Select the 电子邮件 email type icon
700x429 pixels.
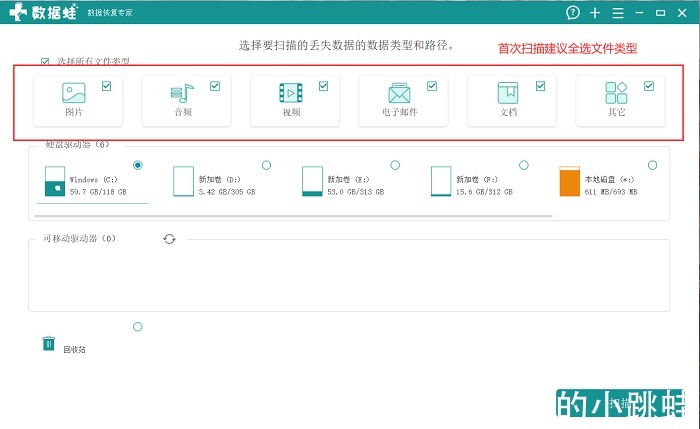tap(399, 93)
